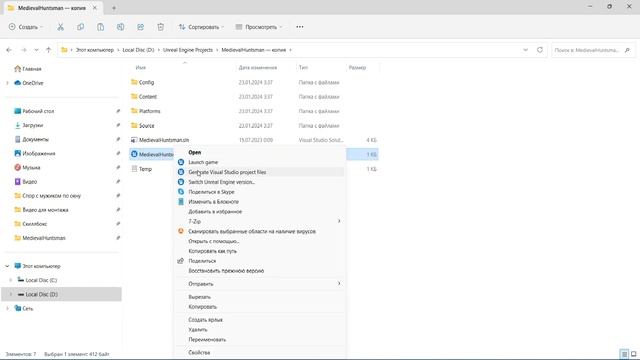Sort by Дата изменения column header
Screen dimensions: 640x360
tap(258, 67)
